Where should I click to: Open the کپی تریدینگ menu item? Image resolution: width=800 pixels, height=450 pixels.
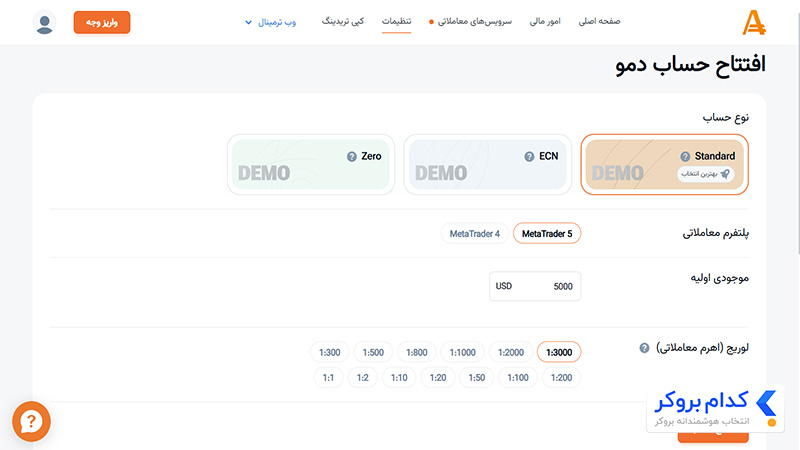[x=343, y=21]
